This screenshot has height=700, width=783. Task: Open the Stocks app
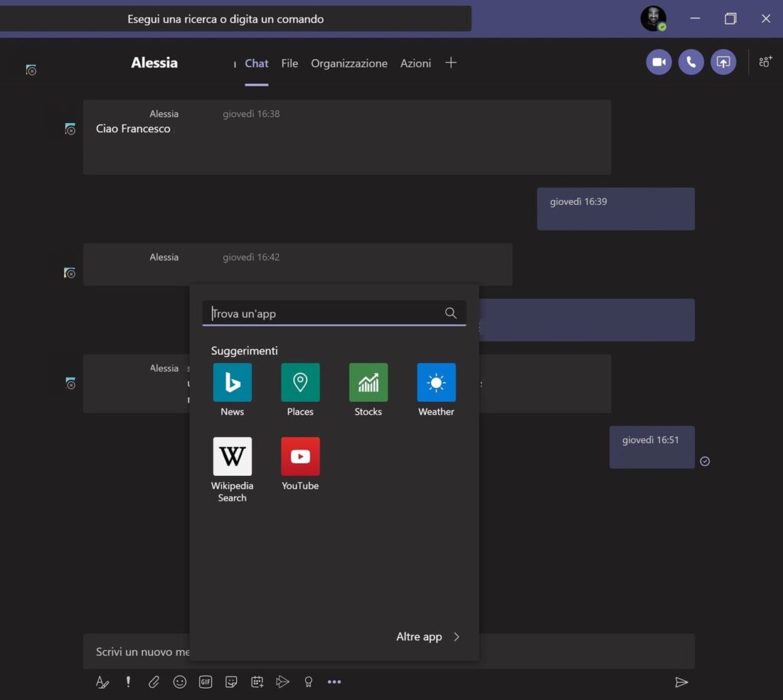click(x=368, y=391)
